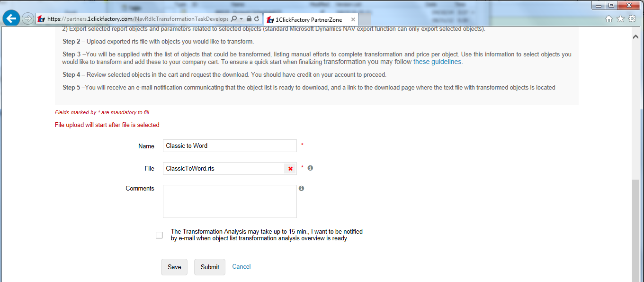Viewport: 644px width, 282px height.
Task: Close the 1ClickFactory PartnerZone tab
Action: click(x=353, y=19)
